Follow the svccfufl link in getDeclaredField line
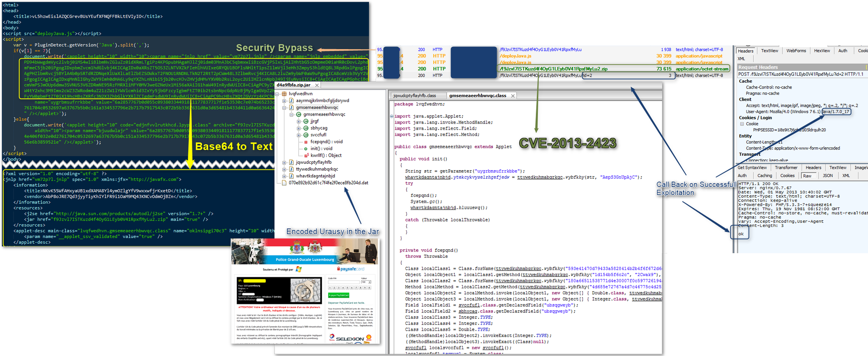 [x=469, y=305]
